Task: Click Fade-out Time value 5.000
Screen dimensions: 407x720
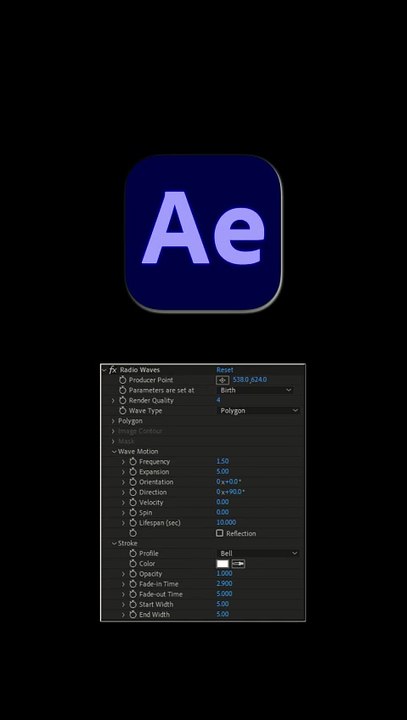Action: (224, 594)
